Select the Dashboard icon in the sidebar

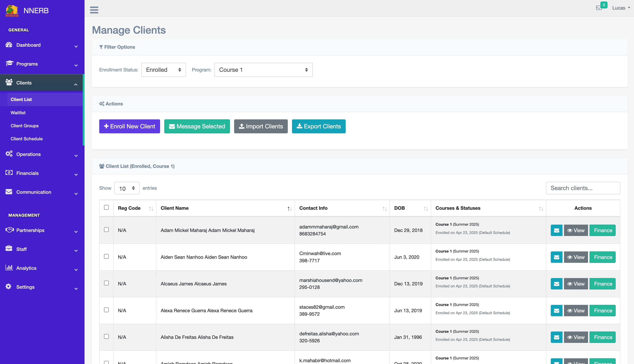click(x=9, y=45)
